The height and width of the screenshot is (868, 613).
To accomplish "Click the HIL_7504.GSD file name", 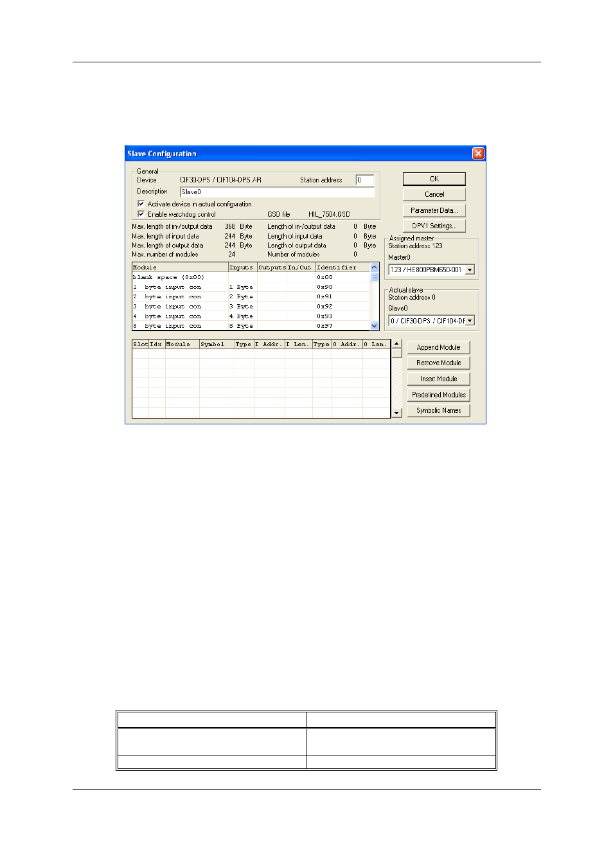I will pyautogui.click(x=329, y=214).
